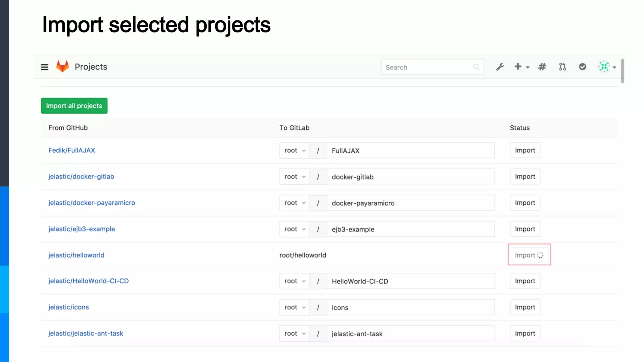Image resolution: width=644 pixels, height=362 pixels.
Task: Edit the docker-gitlab project name field
Action: pyautogui.click(x=411, y=177)
